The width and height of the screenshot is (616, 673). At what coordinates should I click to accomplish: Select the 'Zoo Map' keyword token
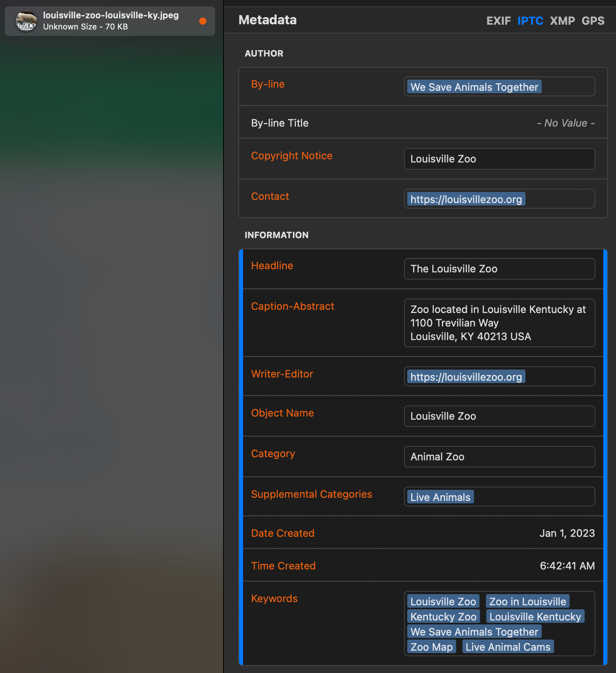432,647
